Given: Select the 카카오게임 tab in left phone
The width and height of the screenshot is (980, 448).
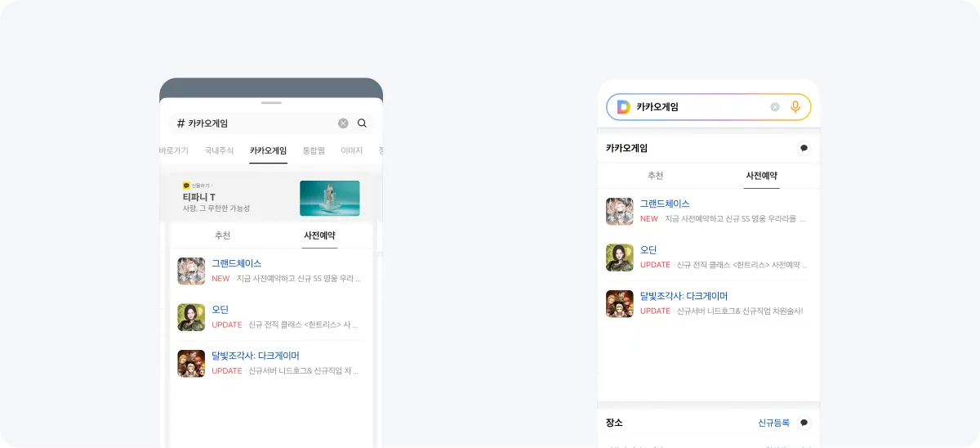Looking at the screenshot, I should (x=268, y=150).
